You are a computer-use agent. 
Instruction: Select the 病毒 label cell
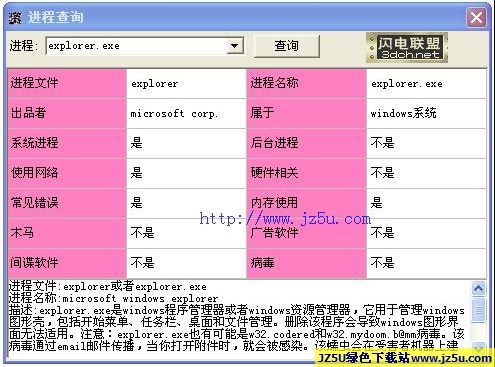click(306, 263)
